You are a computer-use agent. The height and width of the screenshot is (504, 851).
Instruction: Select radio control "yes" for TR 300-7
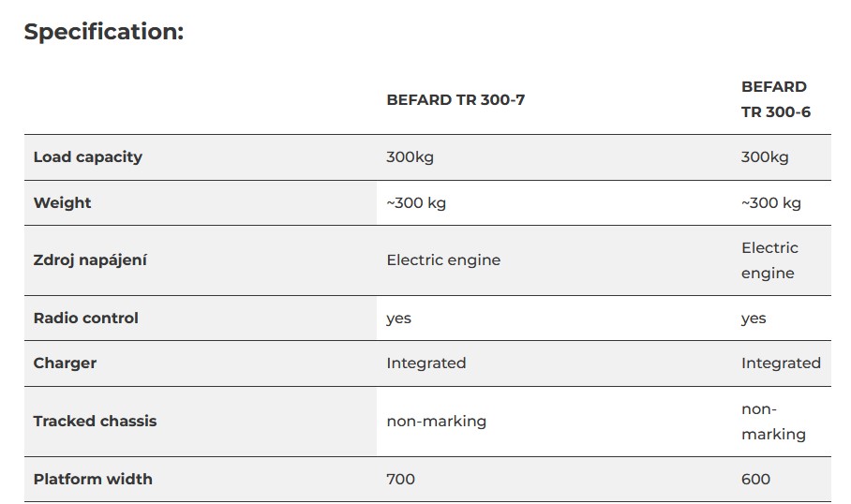(x=398, y=318)
